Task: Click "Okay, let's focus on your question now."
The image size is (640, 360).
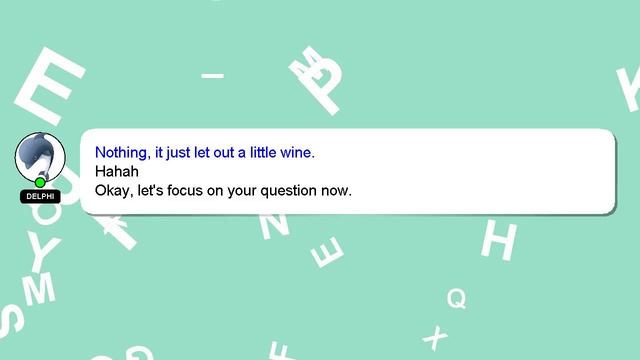Action: coord(223,191)
